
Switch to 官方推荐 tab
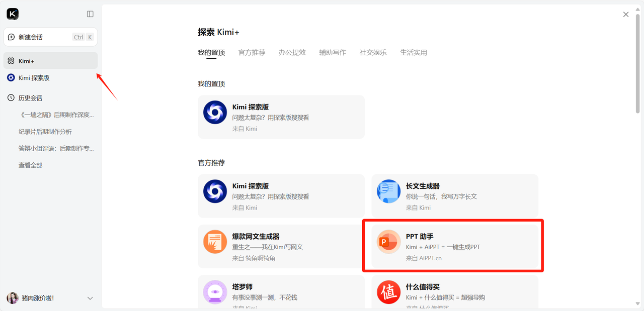[252, 52]
